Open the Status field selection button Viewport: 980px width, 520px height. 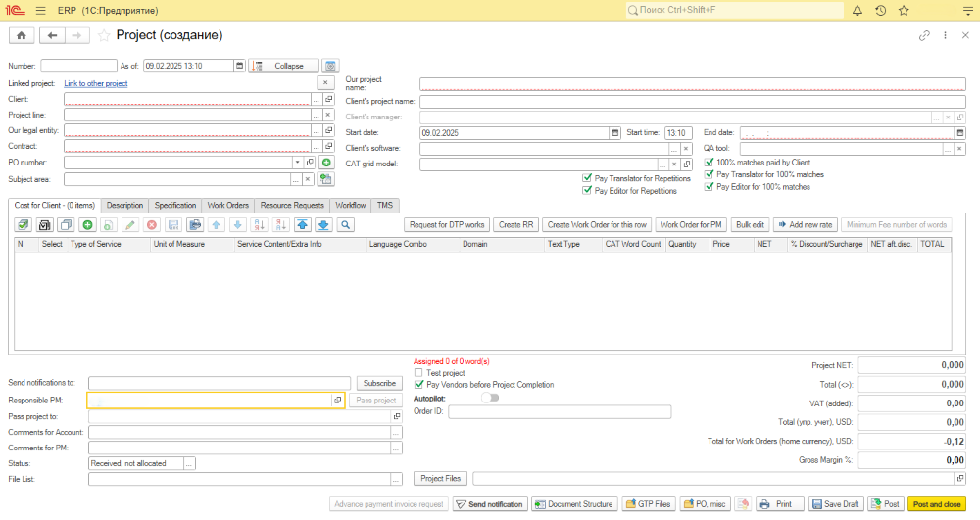189,463
